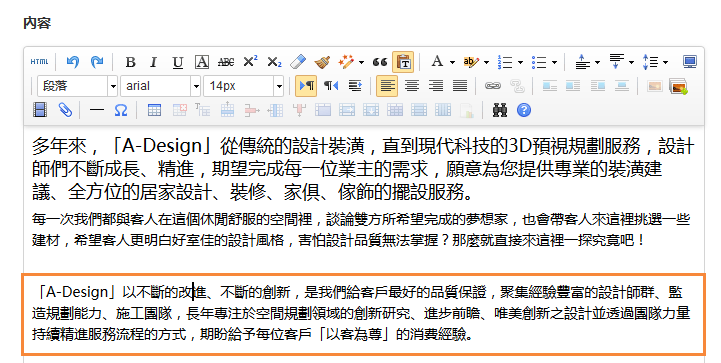
Task: Redo the last undone edit
Action: click(x=97, y=62)
